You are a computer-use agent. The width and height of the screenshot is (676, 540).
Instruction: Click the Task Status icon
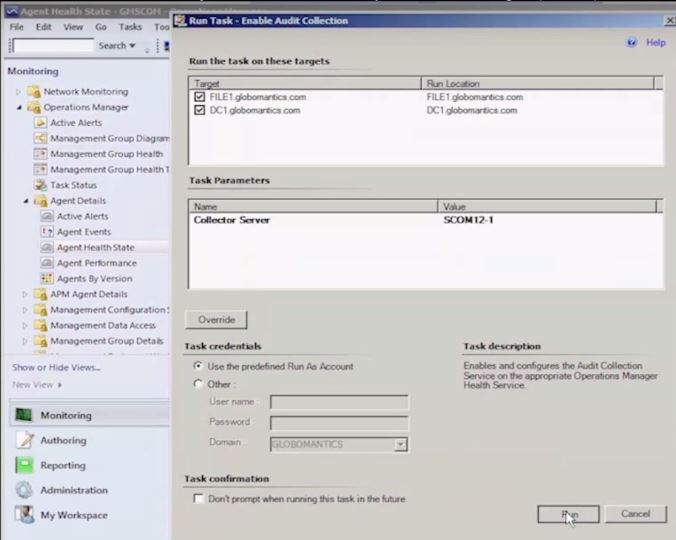pyautogui.click(x=41, y=185)
